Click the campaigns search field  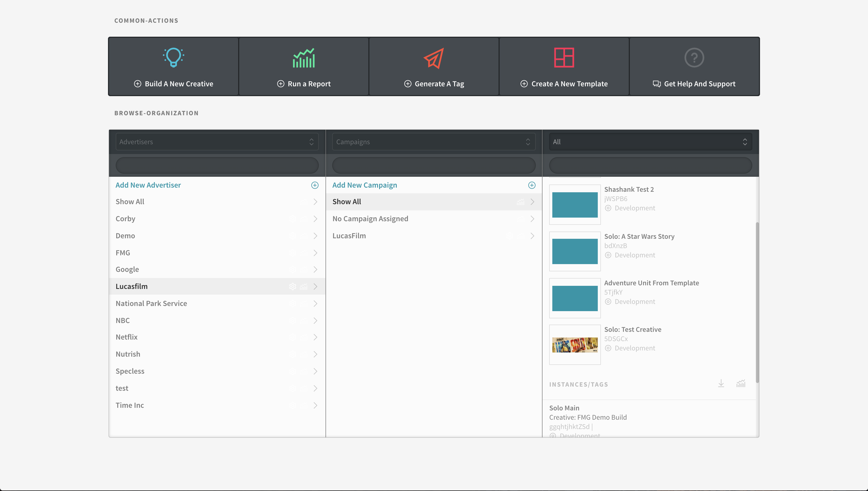pos(434,165)
